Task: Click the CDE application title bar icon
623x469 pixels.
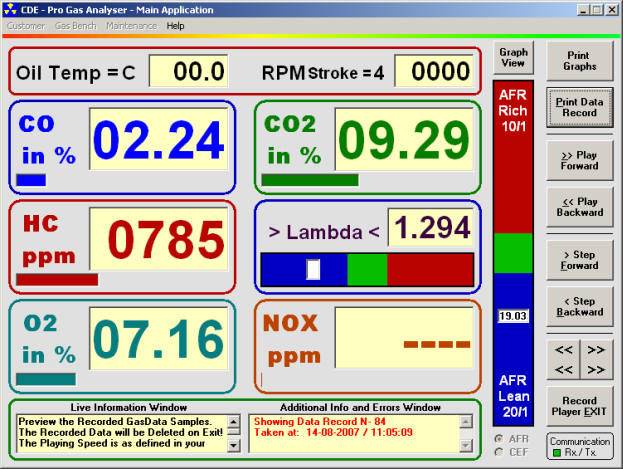Action: 10,9
